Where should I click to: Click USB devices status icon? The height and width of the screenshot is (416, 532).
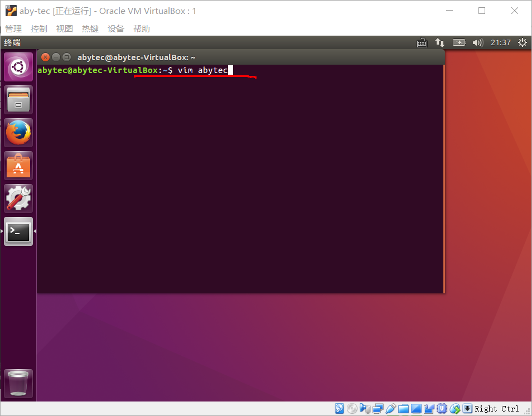390,409
